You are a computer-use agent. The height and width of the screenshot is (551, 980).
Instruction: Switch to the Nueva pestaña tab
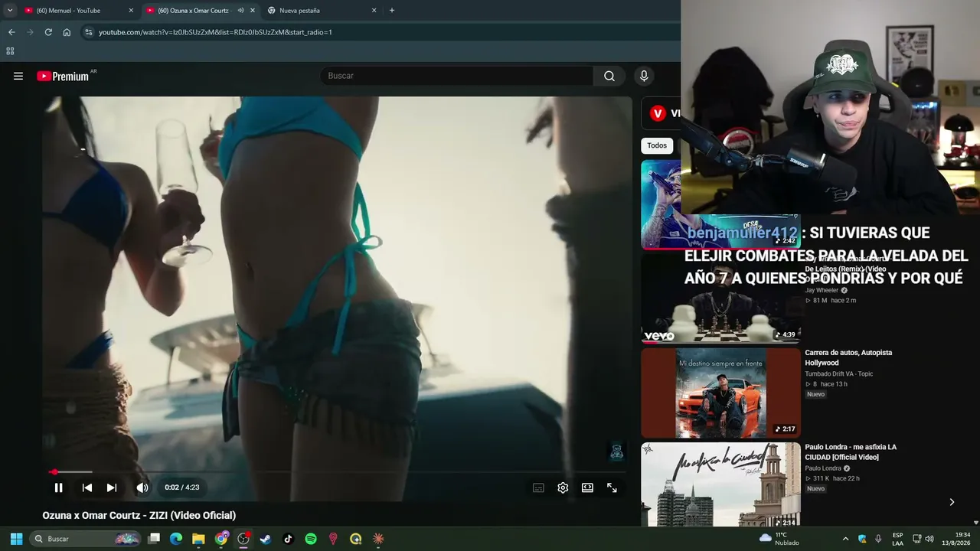tap(322, 11)
